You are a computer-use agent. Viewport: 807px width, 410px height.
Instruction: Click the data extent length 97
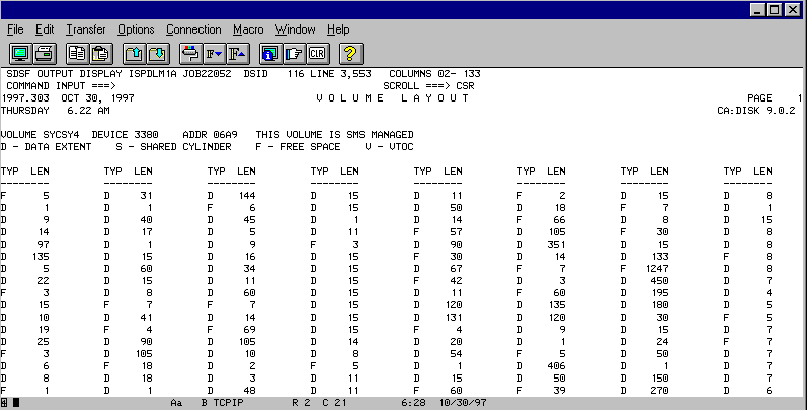[x=43, y=244]
